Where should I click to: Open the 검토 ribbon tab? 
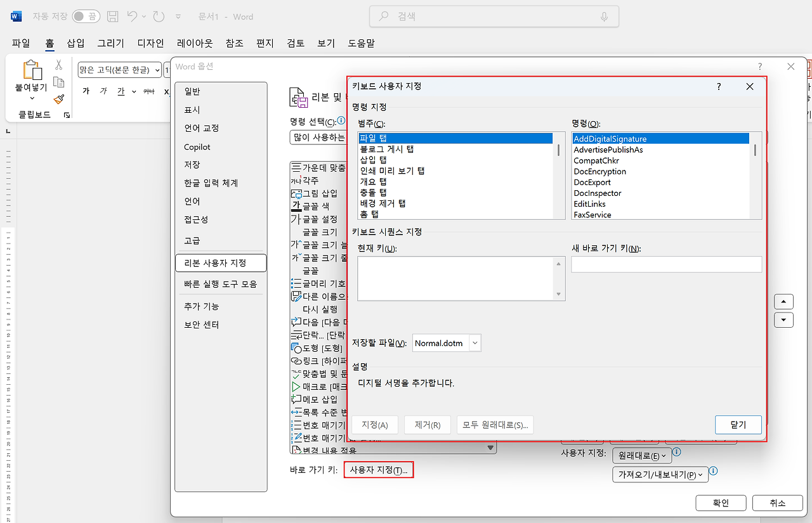pos(296,42)
